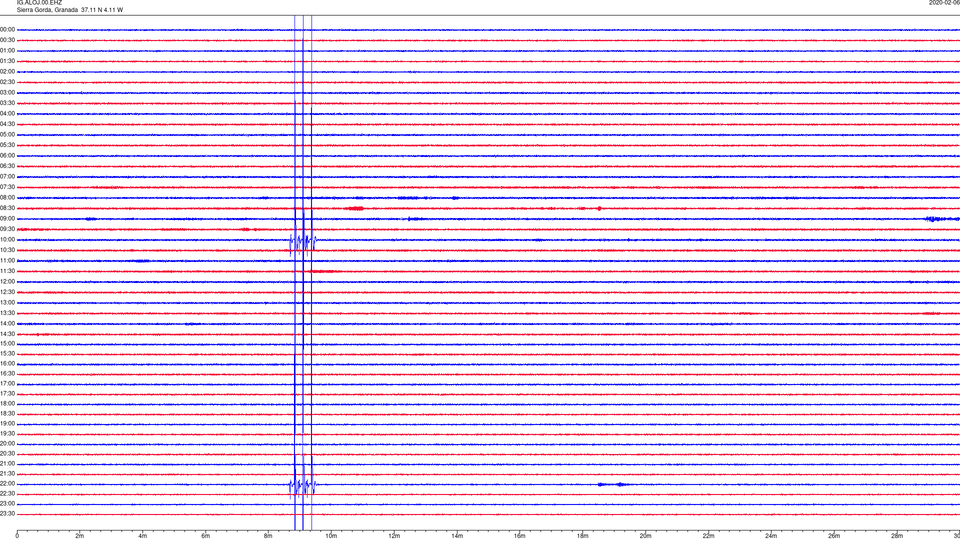
Task: Pick the 24m axis tick label
Action: [x=771, y=536]
